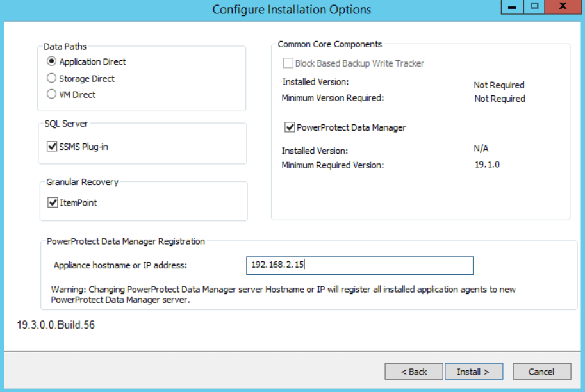Focus the appliance hostname or IP field
Image resolution: width=585 pixels, height=392 pixels.
359,265
